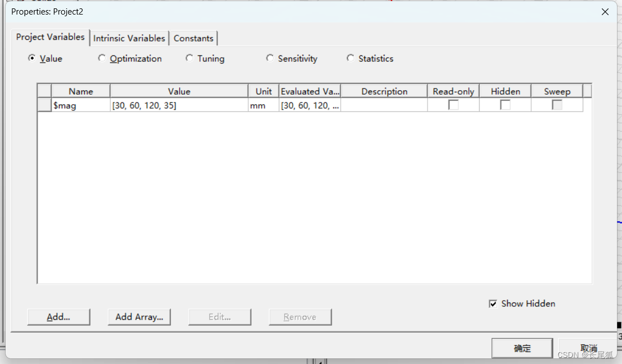
Task: Uncheck the Show Hidden checkbox
Action: 493,304
